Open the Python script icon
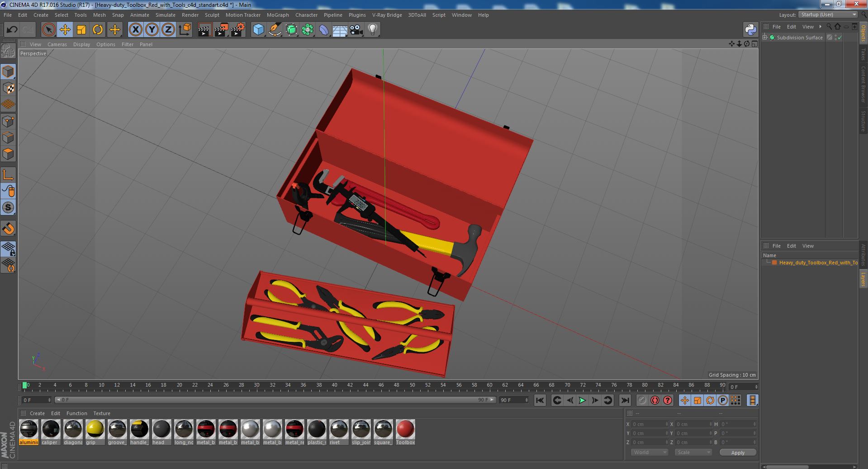Screen dimensions: 868x469 point(750,30)
